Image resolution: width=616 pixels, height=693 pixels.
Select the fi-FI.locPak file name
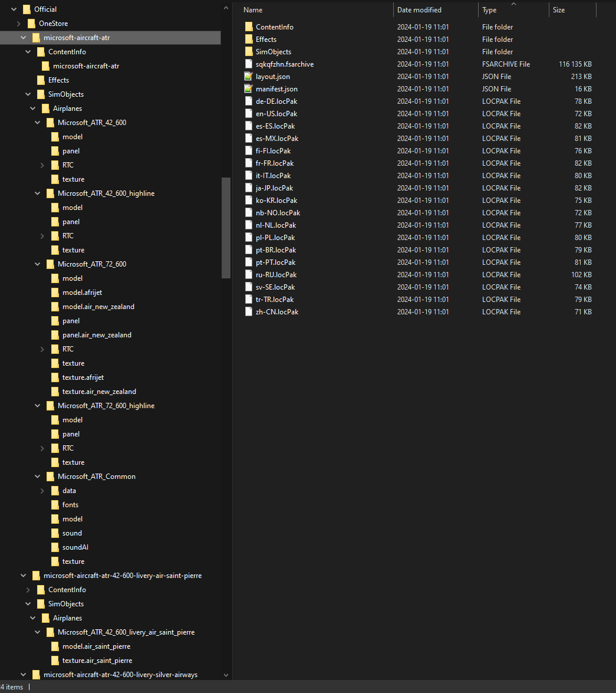click(274, 151)
